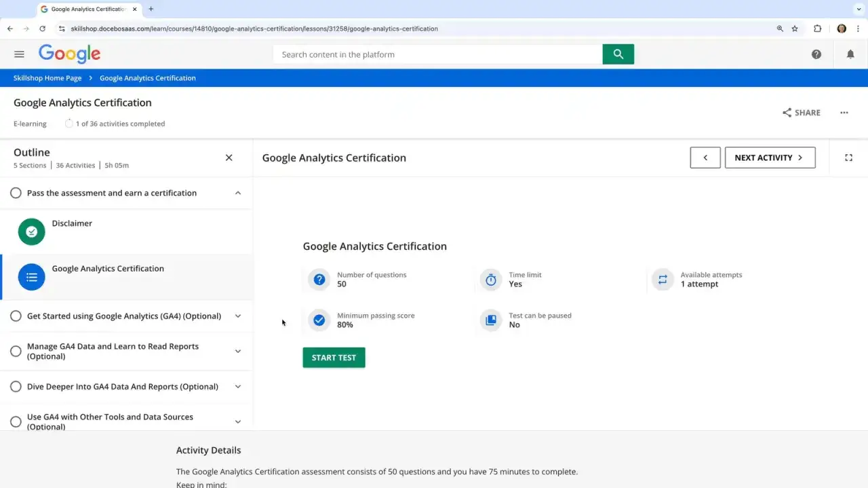Open the hamburger main menu
Screen dimensions: 868x488
[19, 54]
